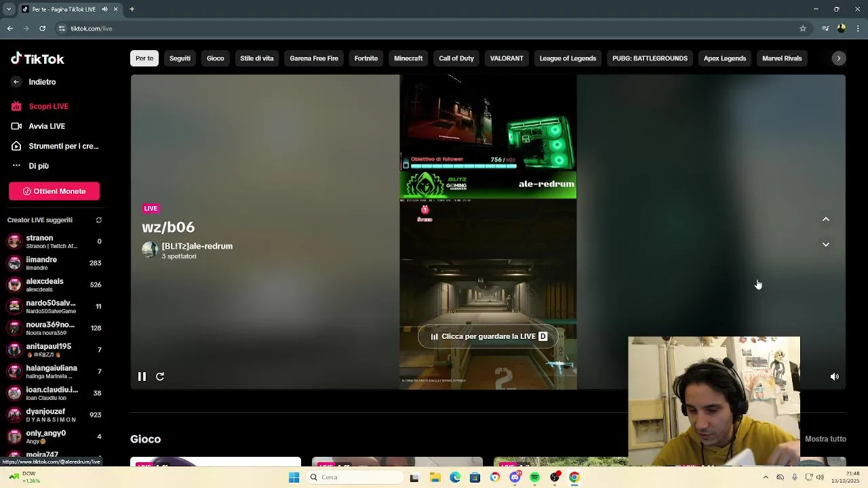Select the Minecraft category tab
Screen dimensions: 868x488
point(408,58)
